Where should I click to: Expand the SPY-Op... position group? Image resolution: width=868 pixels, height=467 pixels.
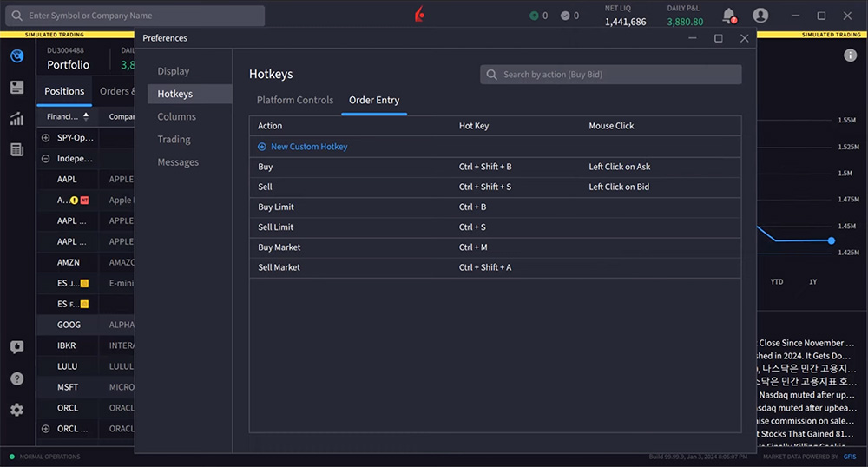tap(45, 138)
